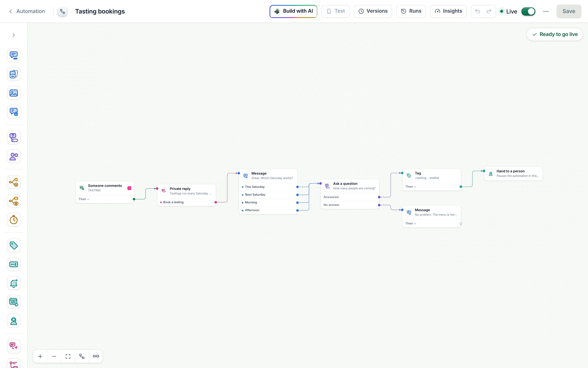This screenshot has width=588, height=368.
Task: Click the Ready to go live badge
Action: tap(555, 34)
